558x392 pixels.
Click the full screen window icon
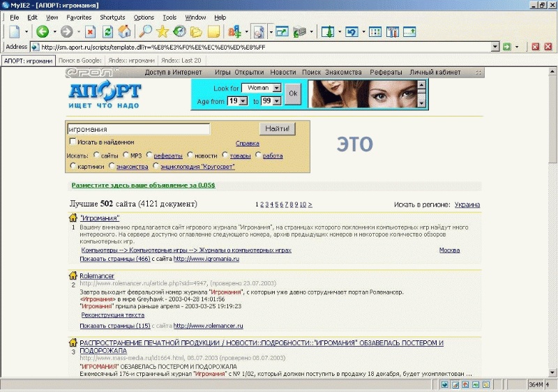(x=282, y=31)
